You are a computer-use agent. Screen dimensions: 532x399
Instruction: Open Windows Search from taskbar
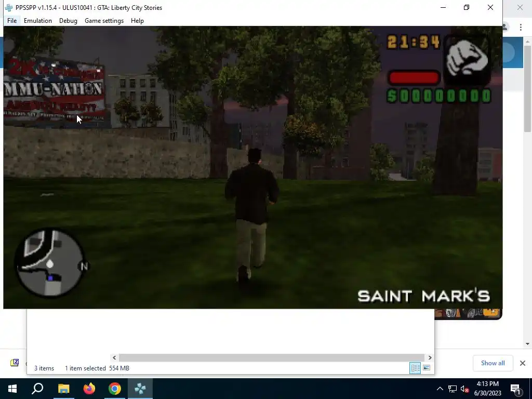(37, 389)
